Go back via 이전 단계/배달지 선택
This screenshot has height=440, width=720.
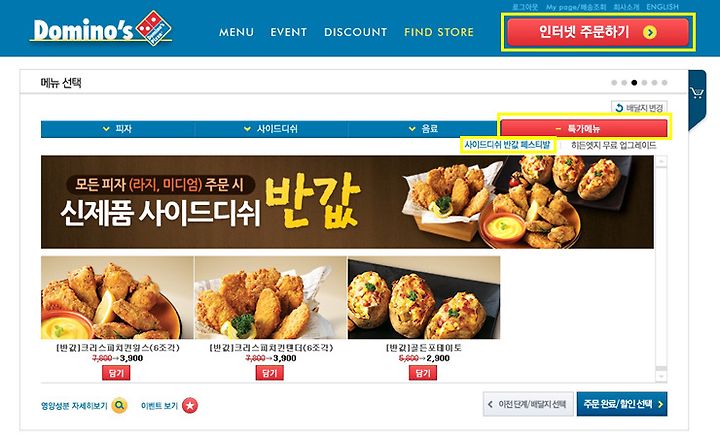(528, 404)
